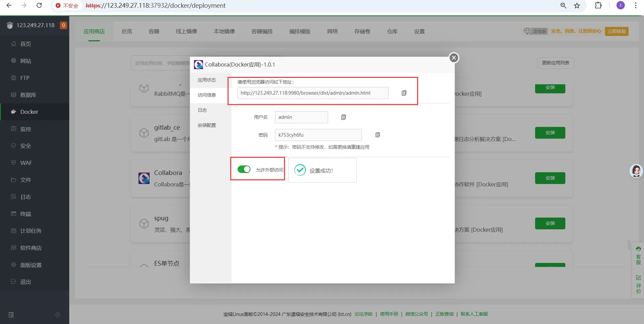The image size is (644, 324).
Task: Click the 面板设置 gear icon
Action: [13, 265]
